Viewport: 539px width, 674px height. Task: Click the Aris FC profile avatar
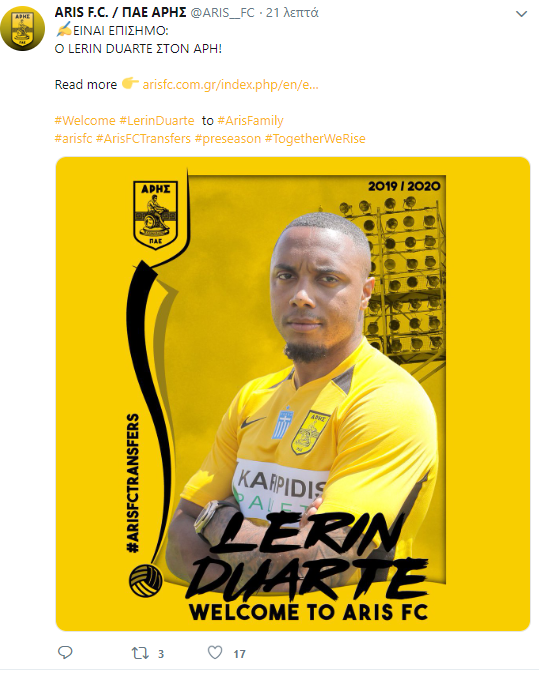click(x=23, y=29)
